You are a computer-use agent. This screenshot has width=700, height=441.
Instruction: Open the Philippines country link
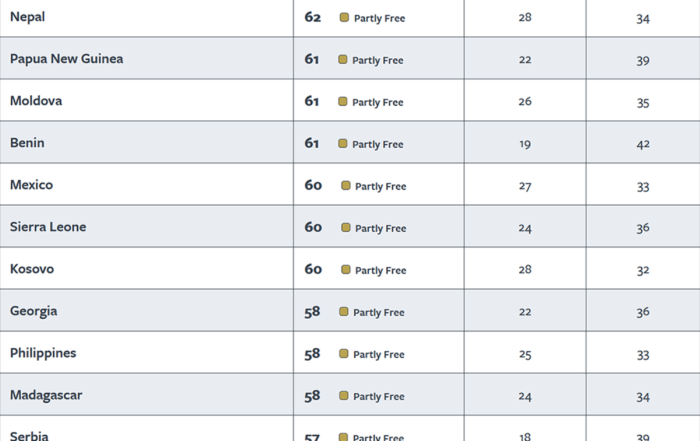click(43, 353)
